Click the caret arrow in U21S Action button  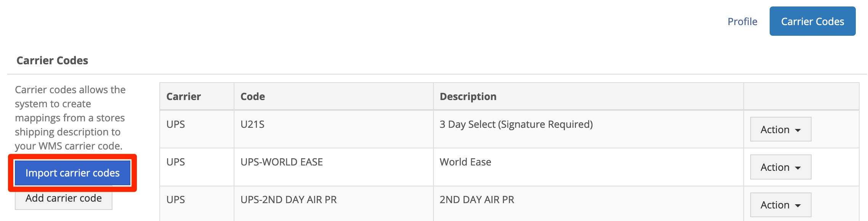(x=797, y=130)
